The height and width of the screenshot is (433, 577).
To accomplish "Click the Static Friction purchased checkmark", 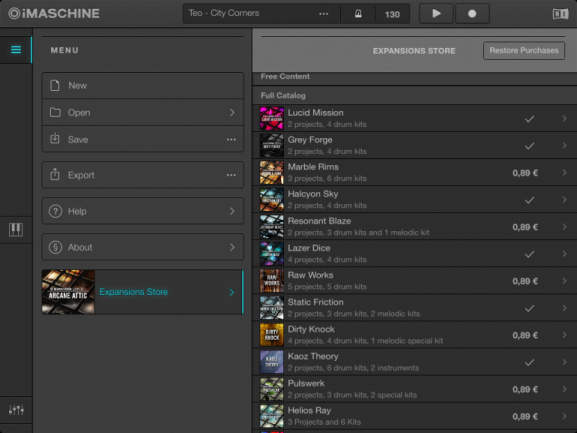I will point(530,308).
